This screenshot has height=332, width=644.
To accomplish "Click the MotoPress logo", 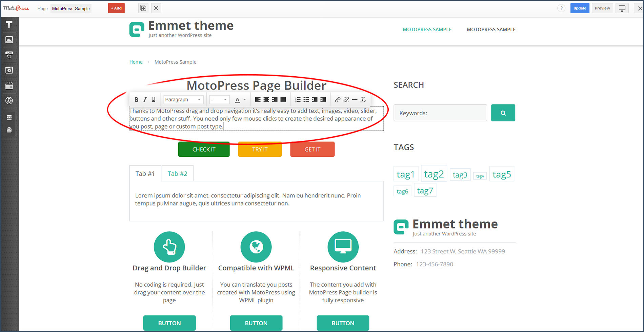I will 16,8.
